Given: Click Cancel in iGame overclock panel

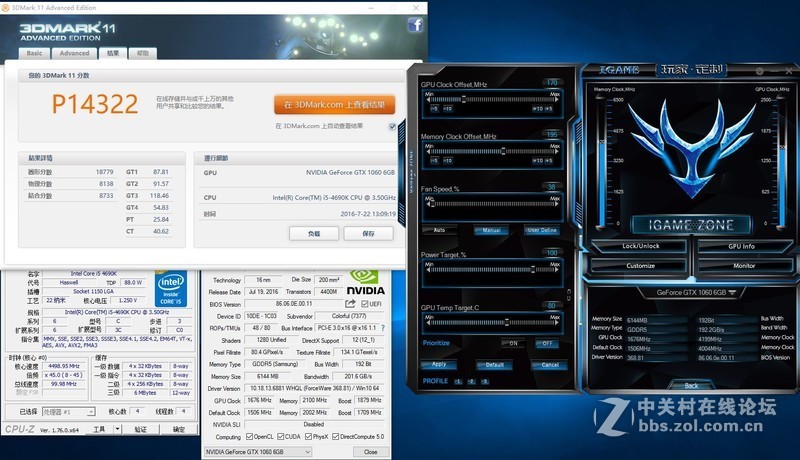Looking at the screenshot, I should coord(549,365).
